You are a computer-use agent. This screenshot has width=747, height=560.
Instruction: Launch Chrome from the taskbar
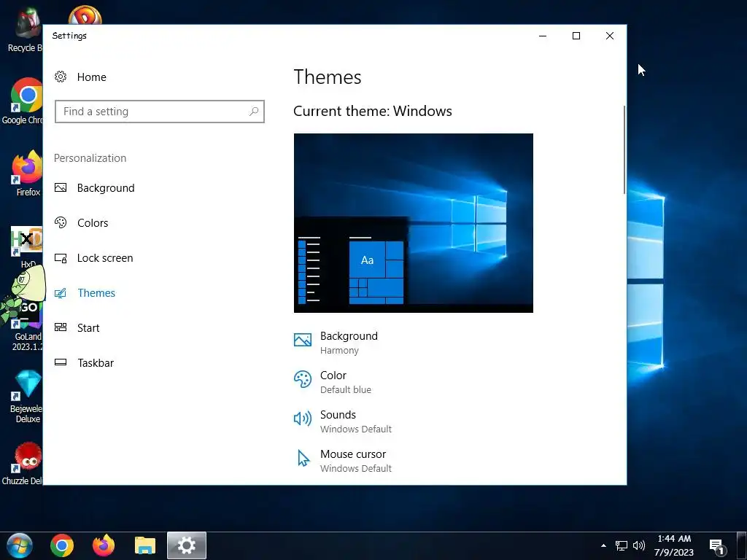[x=62, y=545]
